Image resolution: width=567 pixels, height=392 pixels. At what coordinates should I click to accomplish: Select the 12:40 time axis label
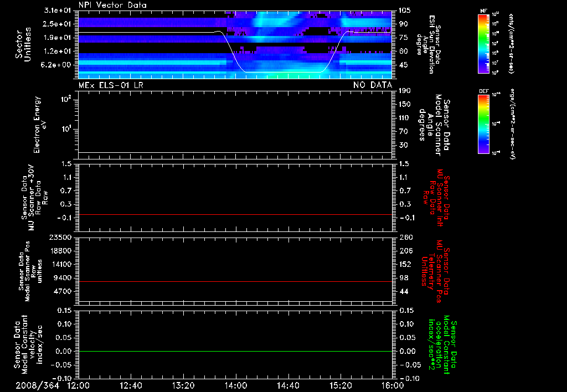(131, 385)
